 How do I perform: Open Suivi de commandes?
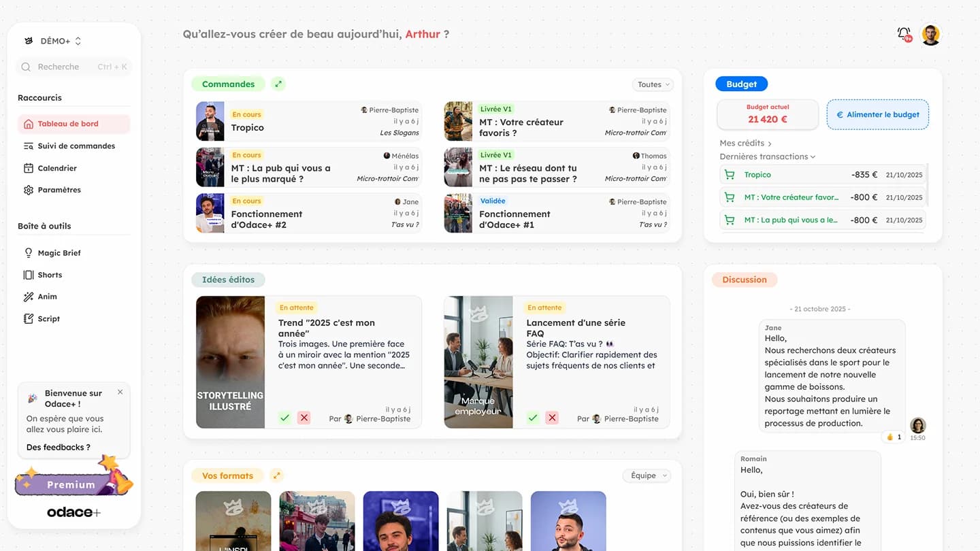tap(73, 146)
